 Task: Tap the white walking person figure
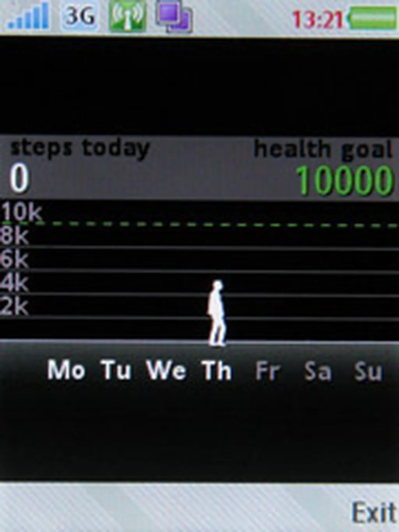pos(217,313)
